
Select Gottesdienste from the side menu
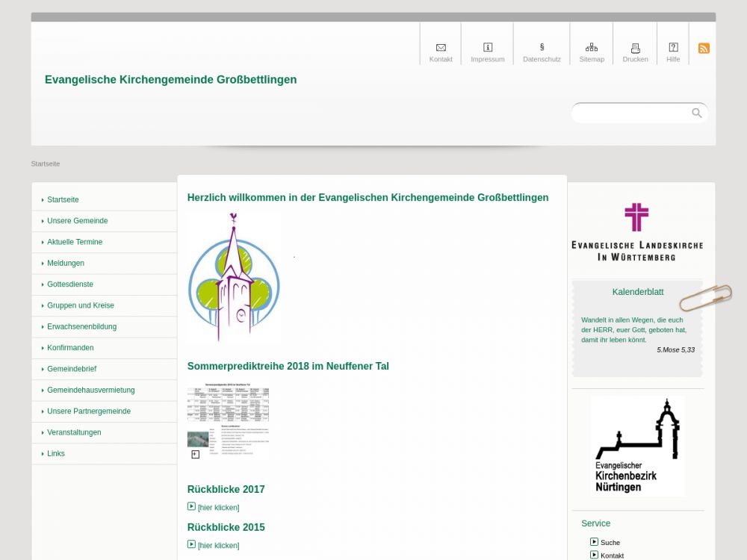[x=70, y=284]
